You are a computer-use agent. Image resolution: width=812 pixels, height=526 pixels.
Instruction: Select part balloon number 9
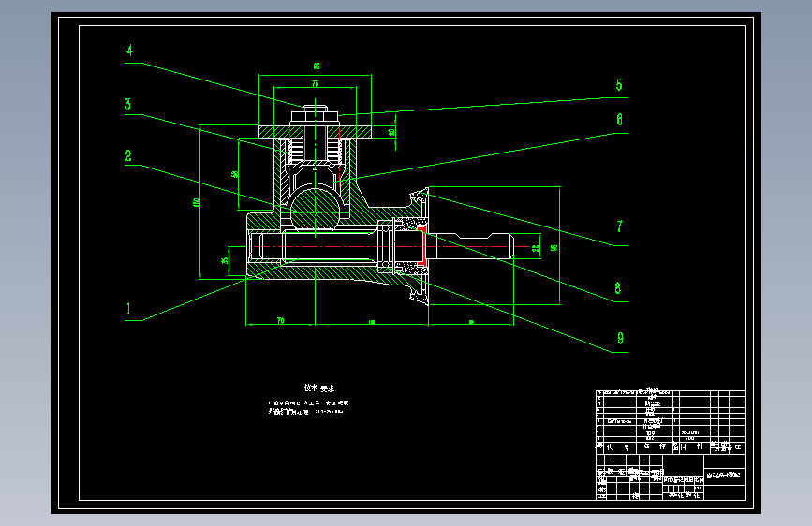[620, 339]
